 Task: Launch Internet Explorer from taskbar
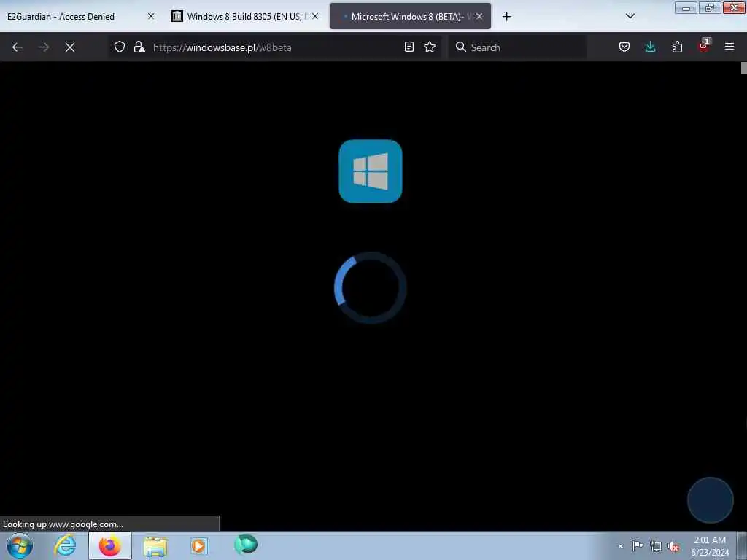65,545
